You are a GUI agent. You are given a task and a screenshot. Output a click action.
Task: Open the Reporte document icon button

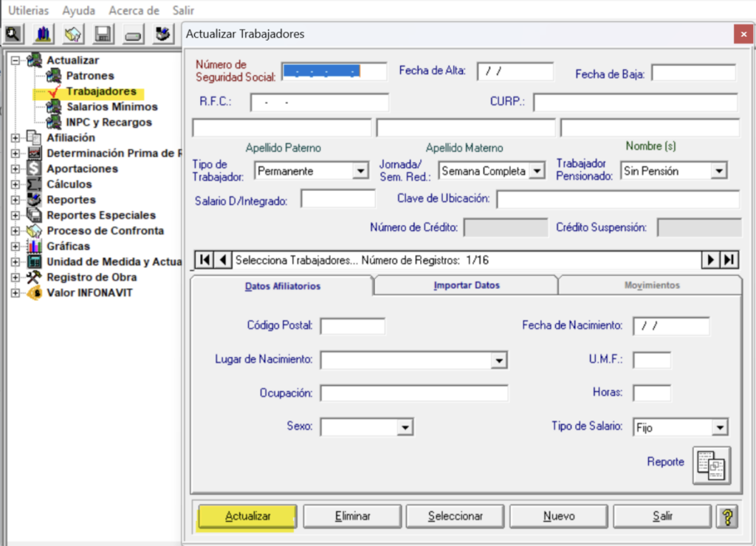712,466
